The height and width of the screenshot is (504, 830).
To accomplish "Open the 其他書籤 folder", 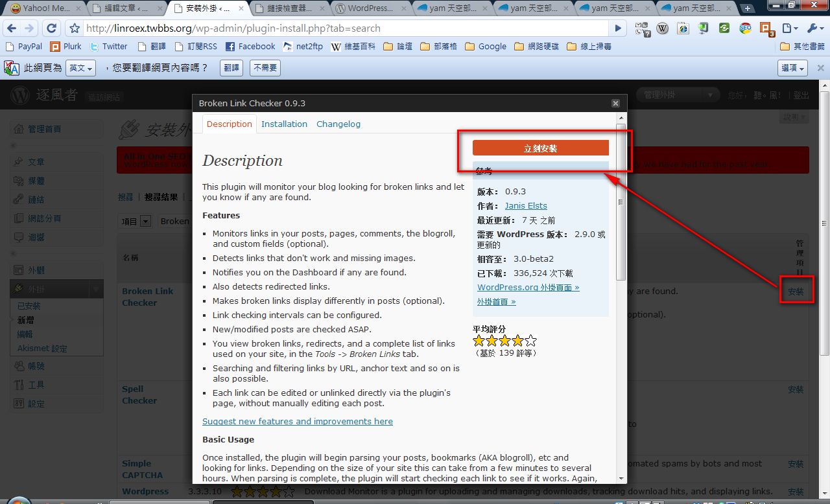I will click(x=803, y=47).
